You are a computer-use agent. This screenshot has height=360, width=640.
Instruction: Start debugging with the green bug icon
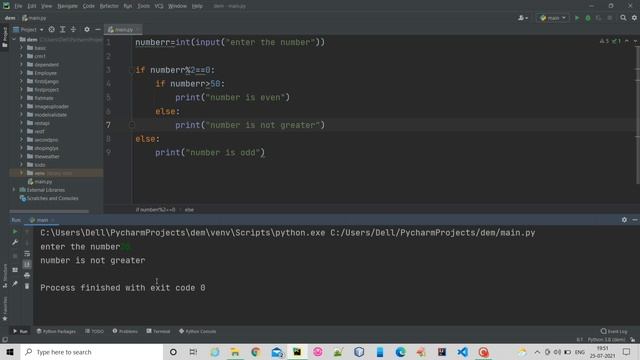pyautogui.click(x=588, y=18)
